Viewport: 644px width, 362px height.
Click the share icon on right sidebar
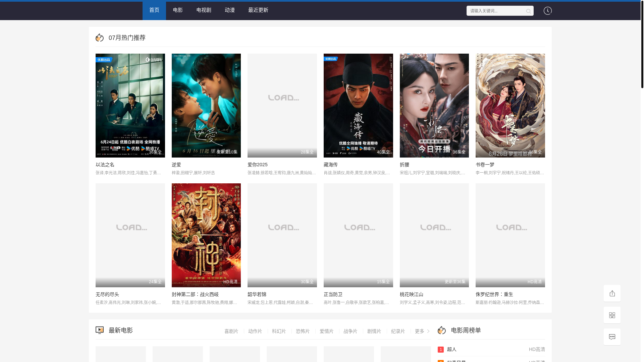click(612, 293)
